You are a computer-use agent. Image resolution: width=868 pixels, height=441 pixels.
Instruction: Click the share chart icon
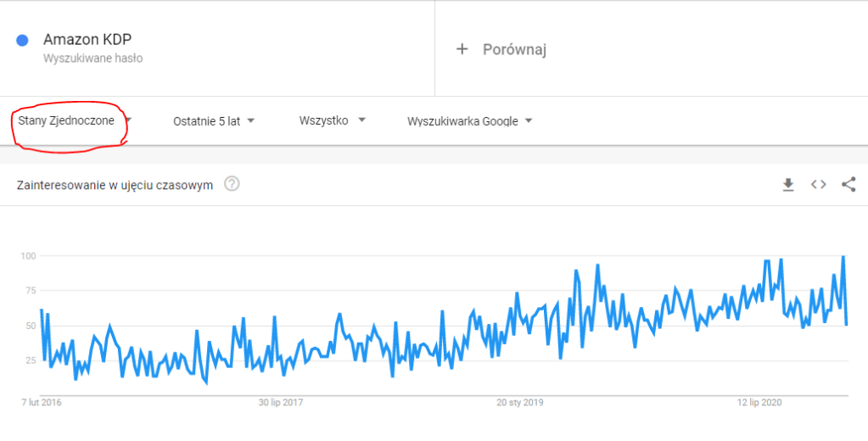tap(848, 184)
